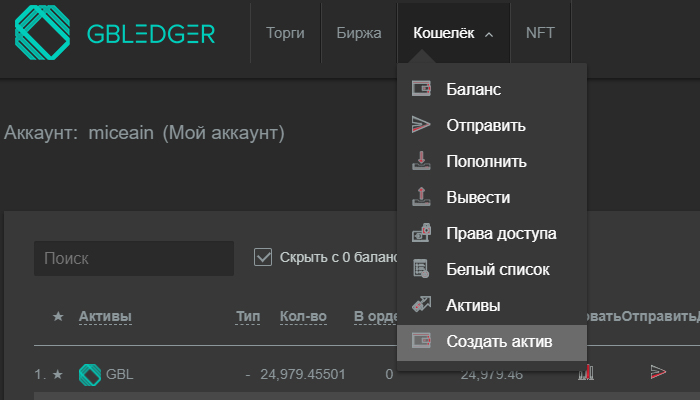Uncheck Скрыть с 0 балансом checkbox
The height and width of the screenshot is (400, 700).
click(263, 258)
